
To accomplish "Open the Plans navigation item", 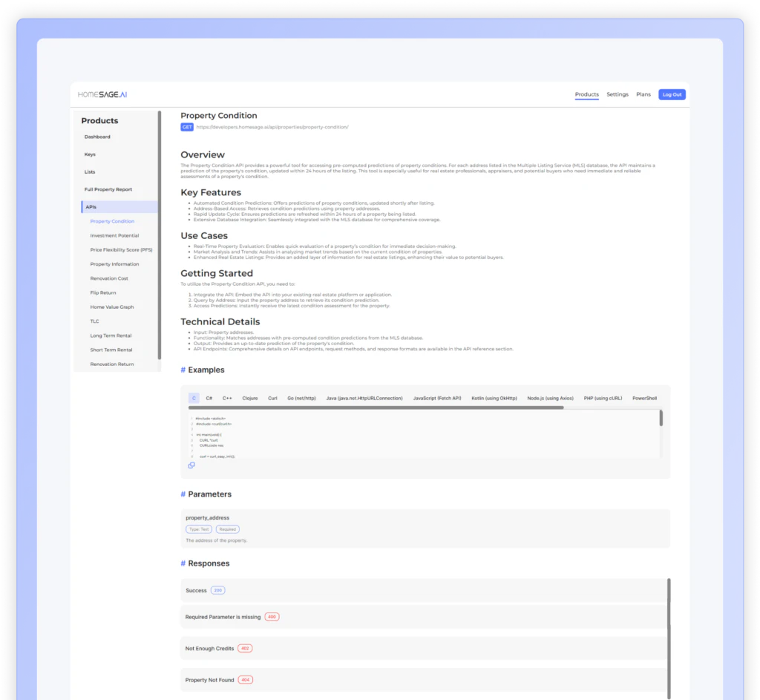I will (643, 94).
